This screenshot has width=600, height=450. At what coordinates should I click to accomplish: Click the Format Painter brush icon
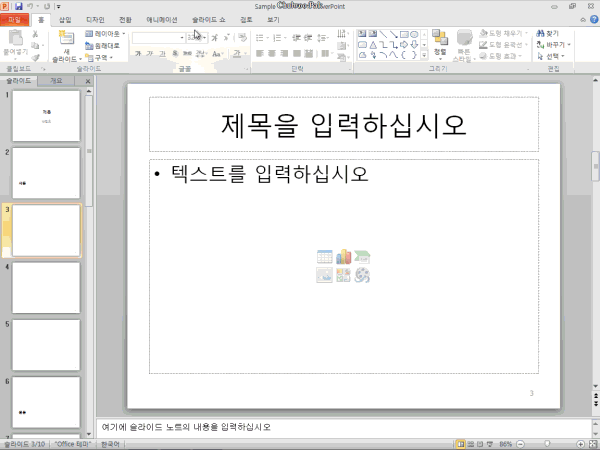pyautogui.click(x=36, y=58)
